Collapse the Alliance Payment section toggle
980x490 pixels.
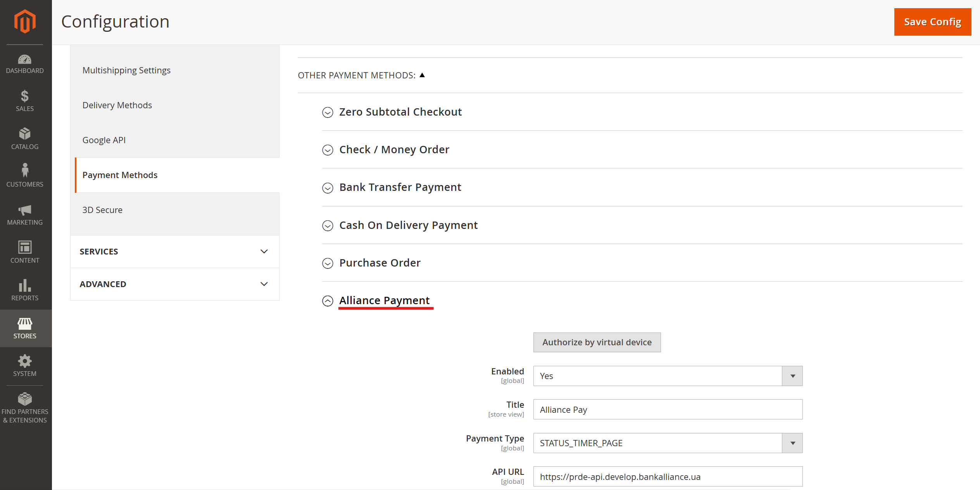[328, 301]
